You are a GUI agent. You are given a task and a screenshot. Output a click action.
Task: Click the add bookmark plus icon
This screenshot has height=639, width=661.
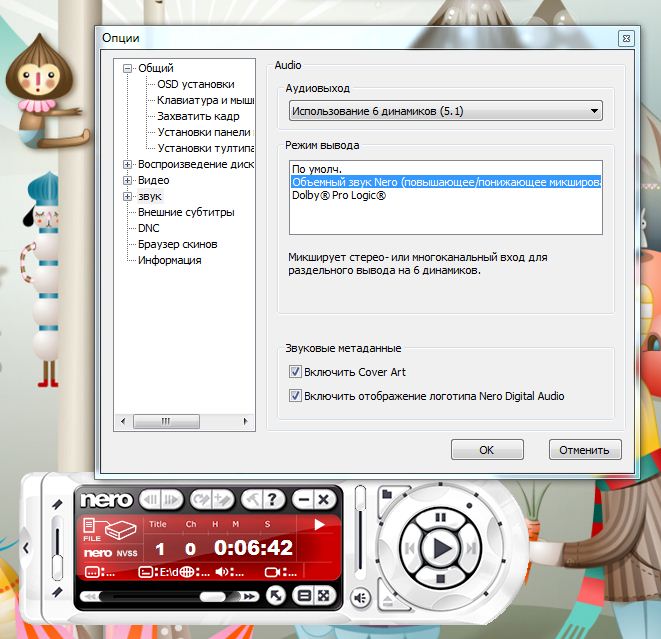click(x=223, y=499)
